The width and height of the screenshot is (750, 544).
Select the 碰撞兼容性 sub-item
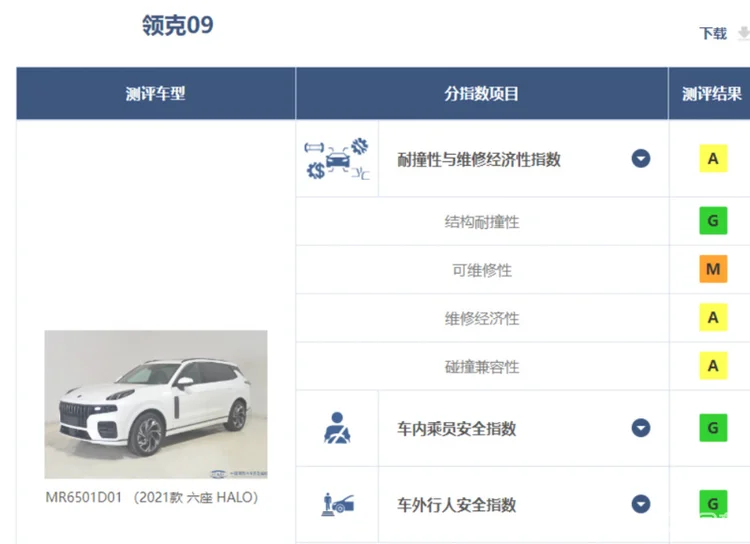pos(482,367)
